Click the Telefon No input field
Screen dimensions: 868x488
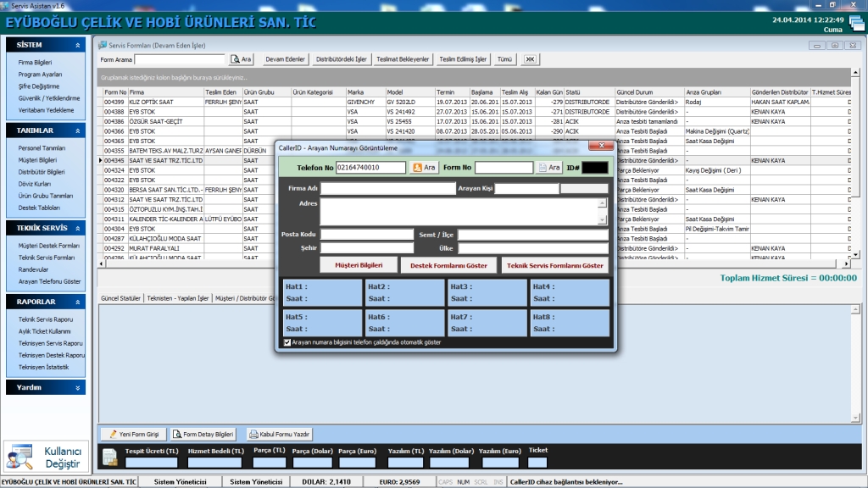(371, 168)
